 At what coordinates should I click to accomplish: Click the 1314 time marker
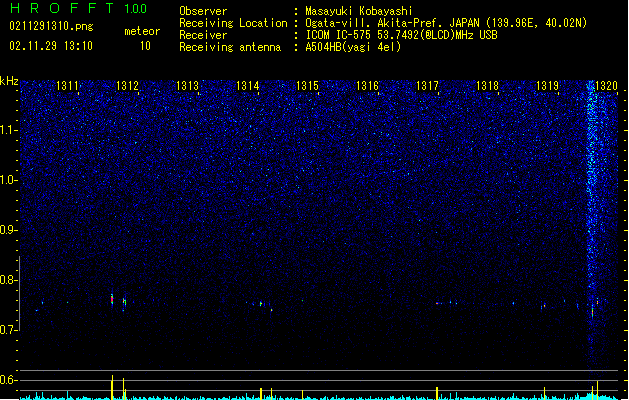[x=247, y=85]
